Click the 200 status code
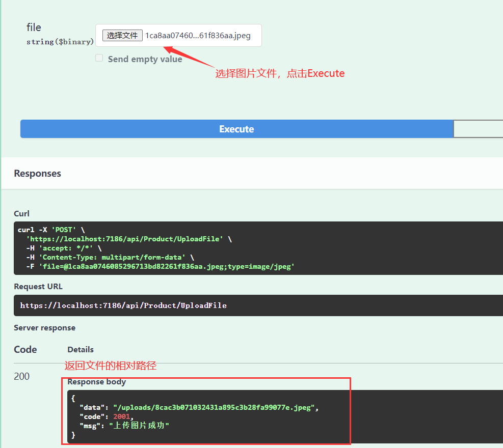The width and height of the screenshot is (503, 448). pyautogui.click(x=21, y=376)
